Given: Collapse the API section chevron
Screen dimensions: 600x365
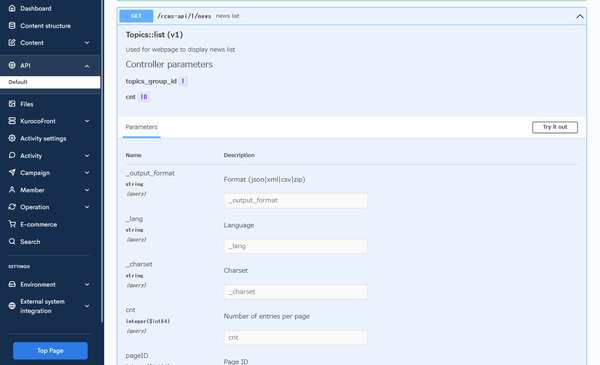Looking at the screenshot, I should (x=87, y=66).
